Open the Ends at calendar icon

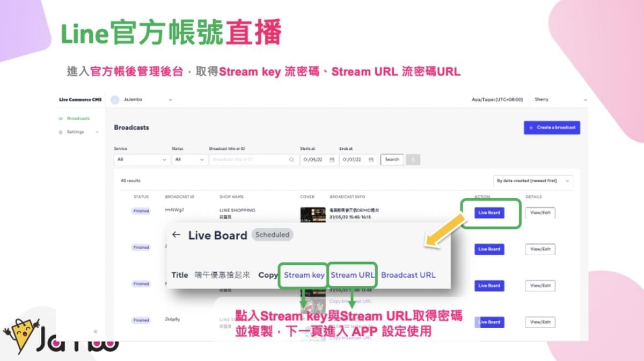coord(371,160)
